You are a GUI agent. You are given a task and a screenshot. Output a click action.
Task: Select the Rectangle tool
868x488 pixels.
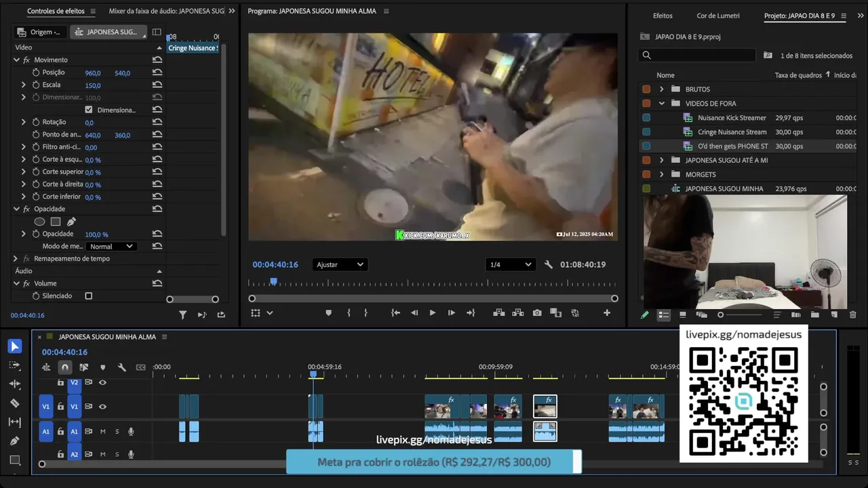15,460
